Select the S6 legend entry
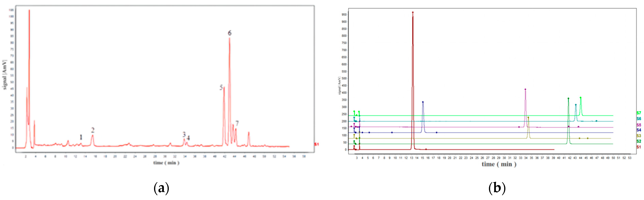The width and height of the screenshot is (644, 200). (639, 119)
